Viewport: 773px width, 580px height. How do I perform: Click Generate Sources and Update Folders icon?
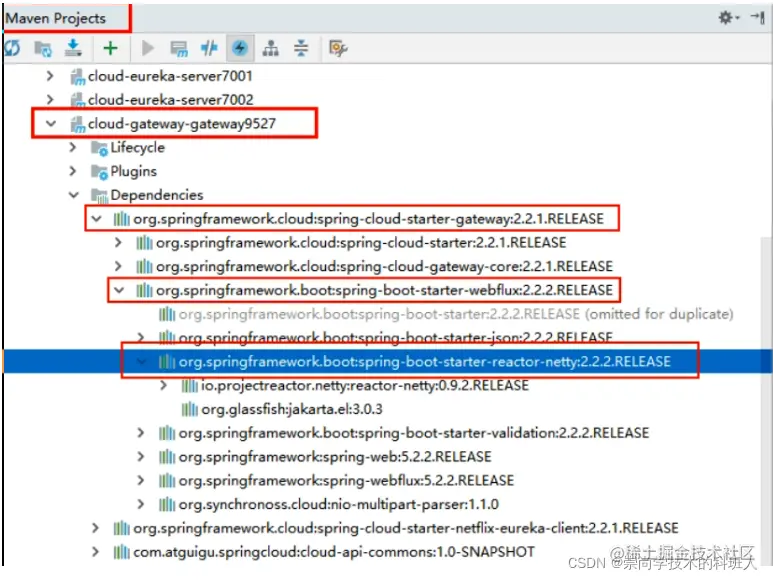point(43,48)
